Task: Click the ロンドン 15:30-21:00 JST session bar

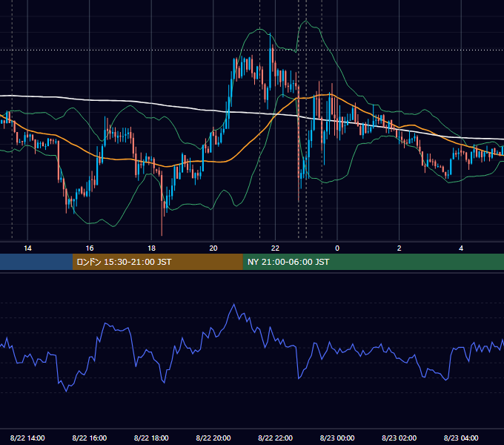Action: (x=157, y=262)
